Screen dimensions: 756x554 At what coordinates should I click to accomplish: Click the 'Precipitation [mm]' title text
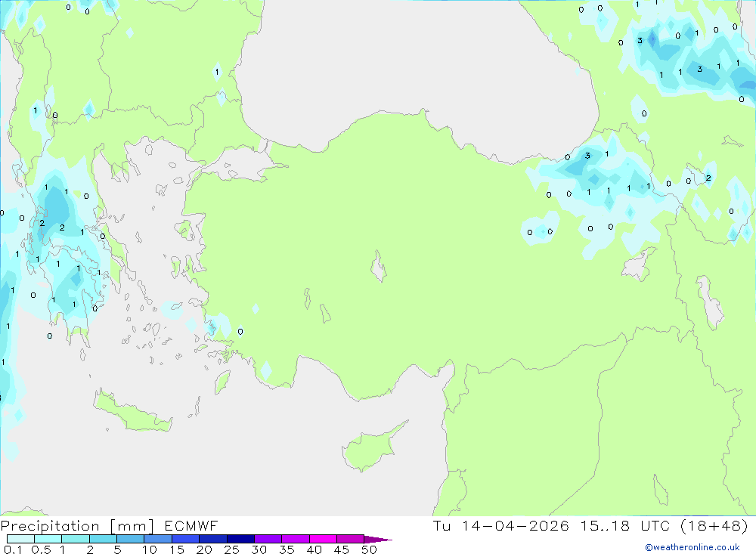coord(77,525)
